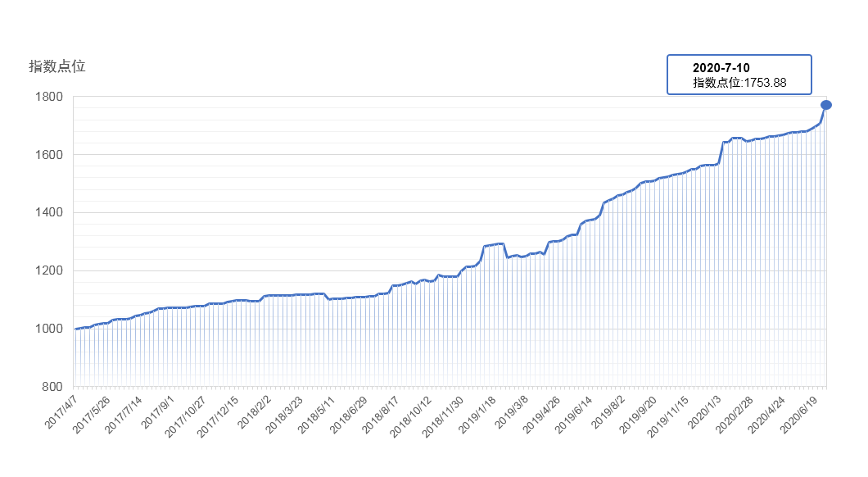The width and height of the screenshot is (868, 477).
Task: Click the 2018/3/23 x-axis date label
Action: click(284, 415)
